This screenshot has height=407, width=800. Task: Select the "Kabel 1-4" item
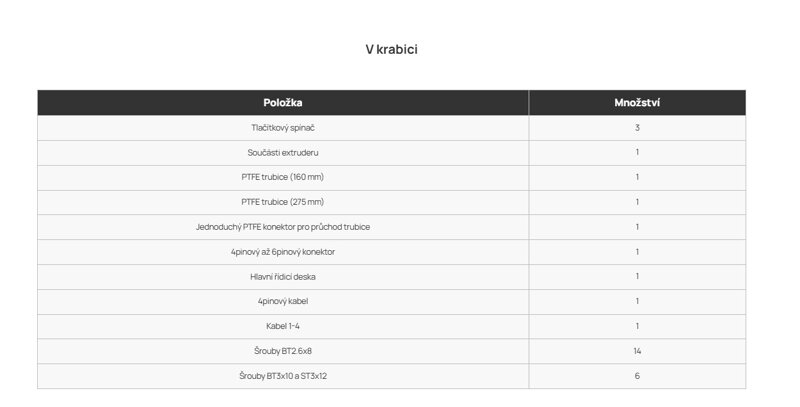(x=283, y=326)
